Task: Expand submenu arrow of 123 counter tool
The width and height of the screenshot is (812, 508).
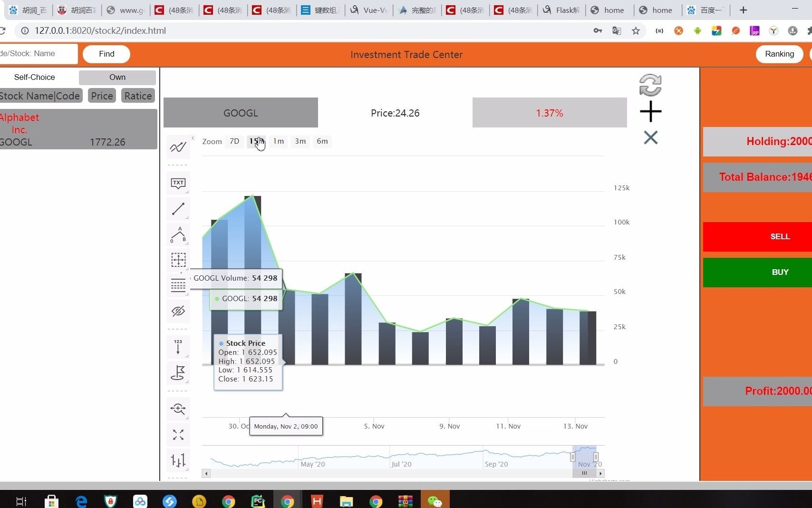Action: click(188, 356)
